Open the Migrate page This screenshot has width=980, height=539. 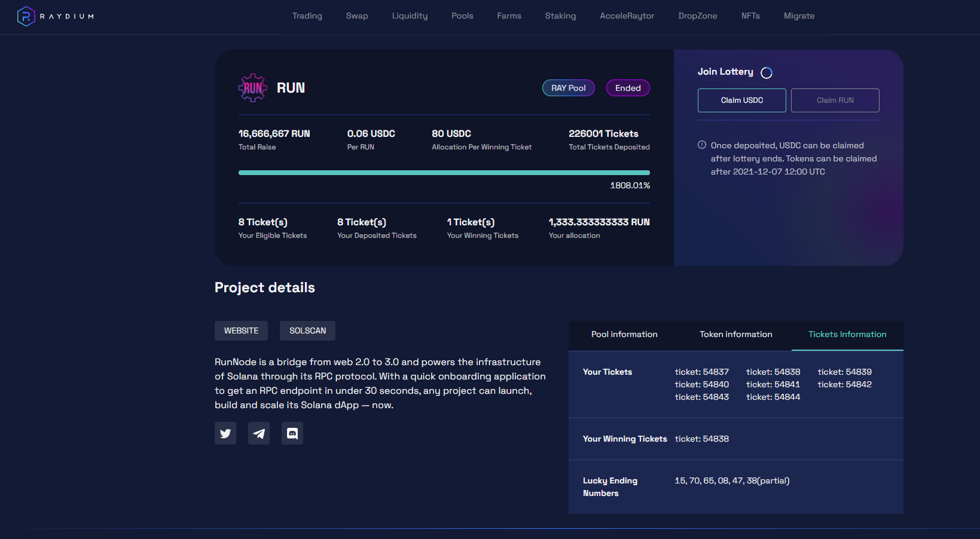[x=799, y=16]
